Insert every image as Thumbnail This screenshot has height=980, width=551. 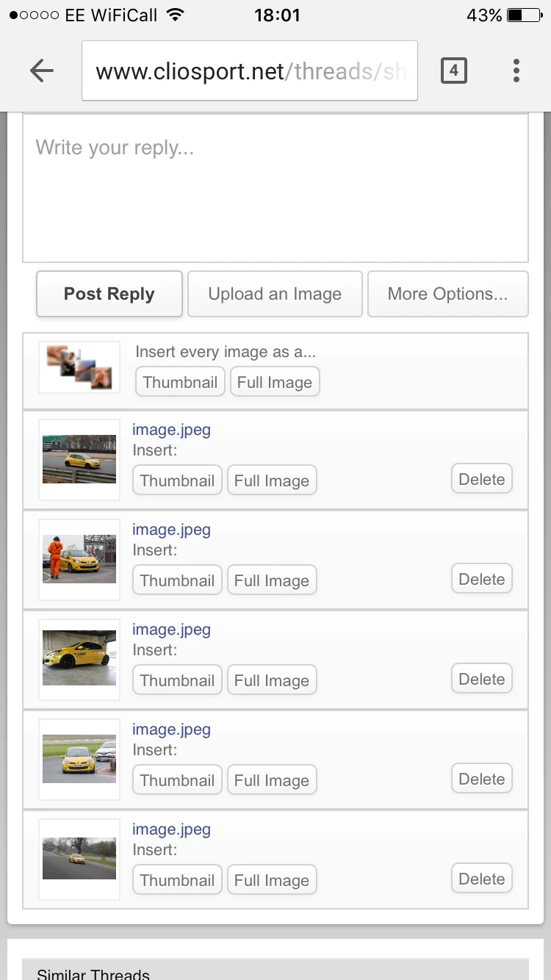click(180, 382)
